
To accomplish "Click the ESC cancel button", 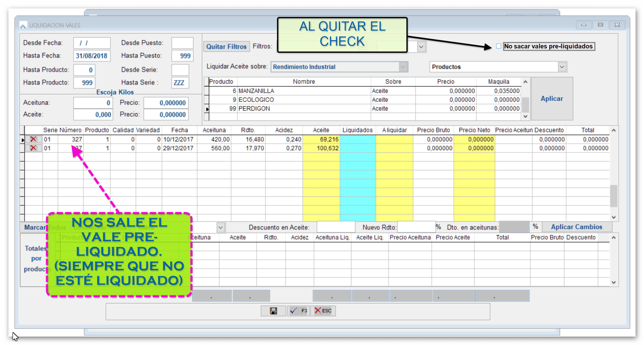I will pos(323,311).
